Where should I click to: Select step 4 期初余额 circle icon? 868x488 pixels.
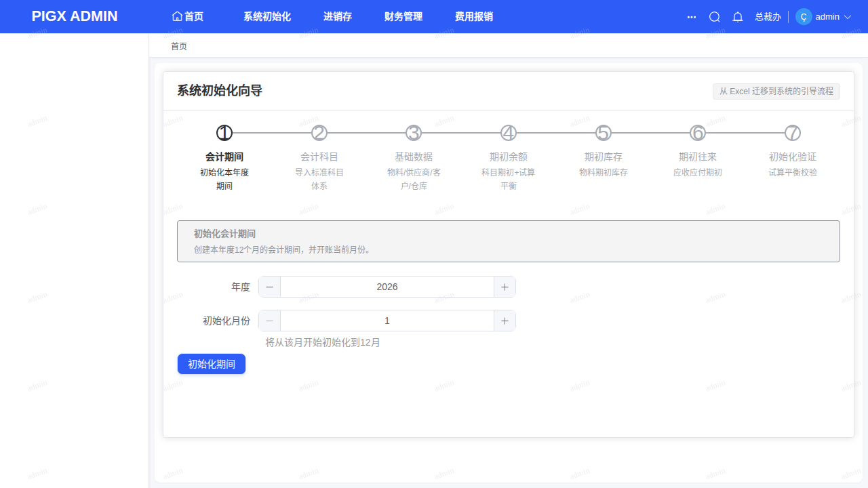coord(509,133)
